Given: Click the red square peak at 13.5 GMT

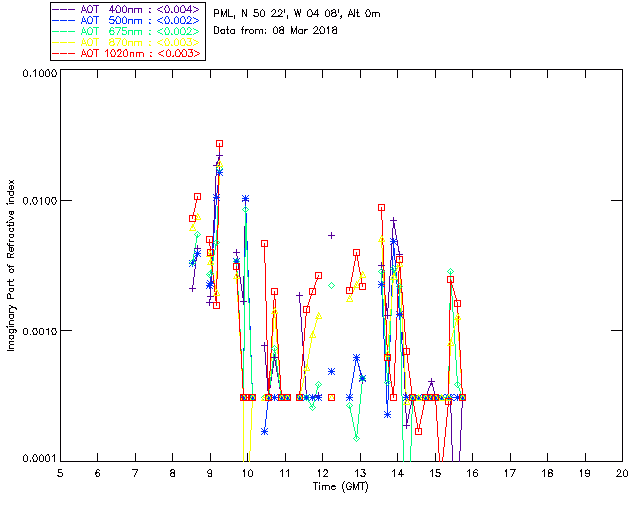Looking at the screenshot, I should (x=382, y=208).
